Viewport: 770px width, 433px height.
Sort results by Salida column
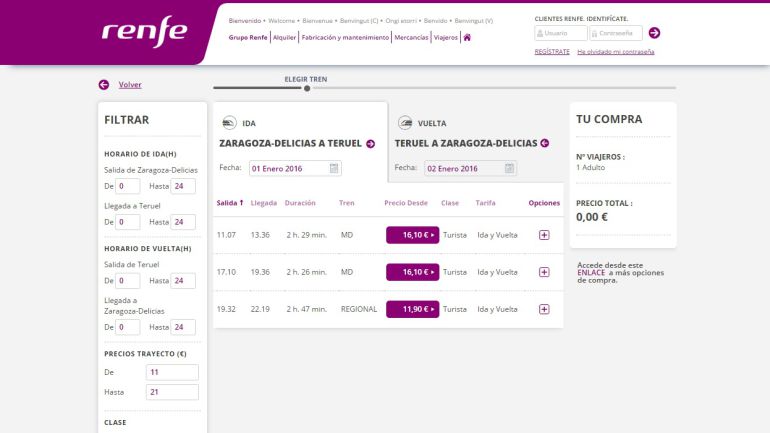pos(230,203)
